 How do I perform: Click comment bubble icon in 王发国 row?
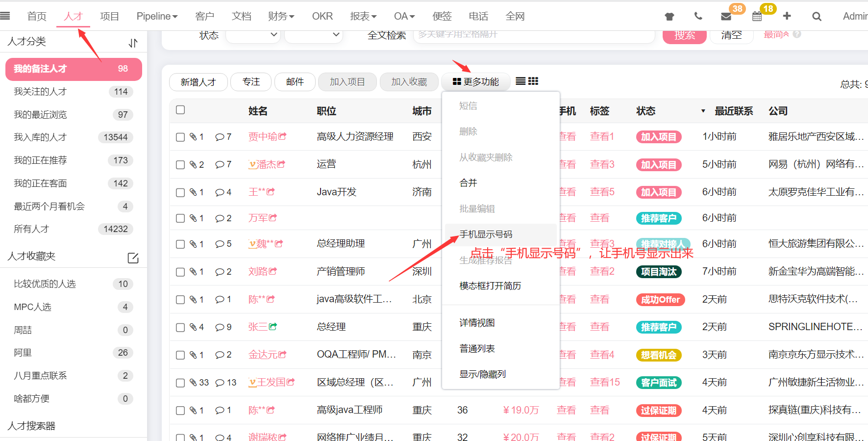(x=220, y=382)
